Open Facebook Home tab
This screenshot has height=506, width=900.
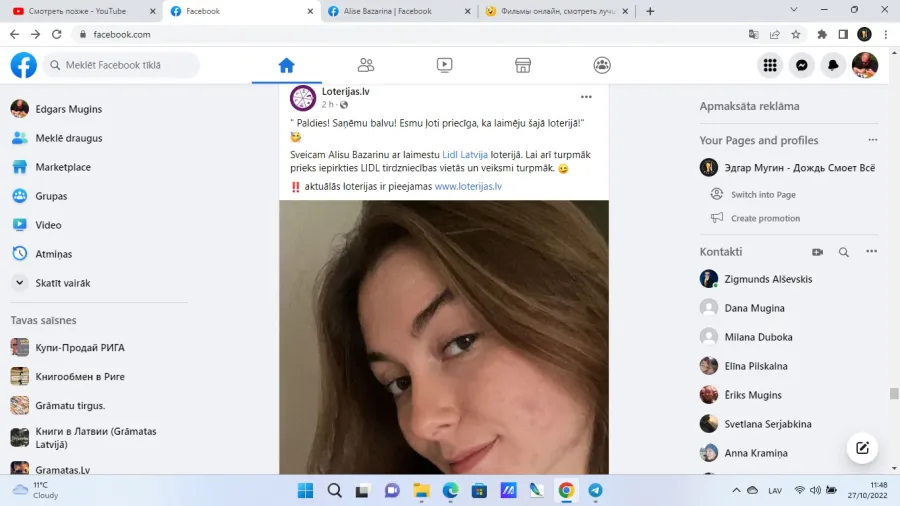pos(286,65)
